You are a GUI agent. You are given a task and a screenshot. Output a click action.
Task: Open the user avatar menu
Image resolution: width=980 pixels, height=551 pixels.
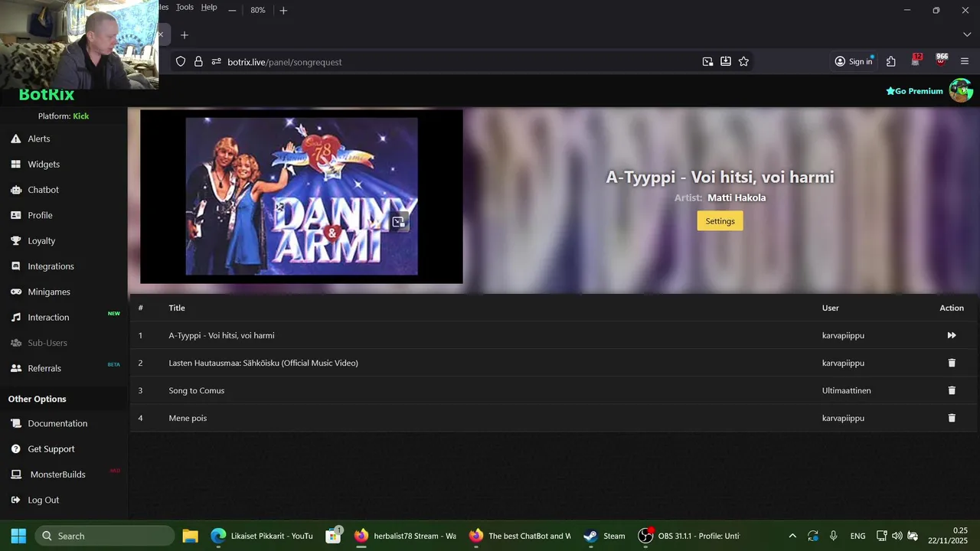(x=961, y=90)
